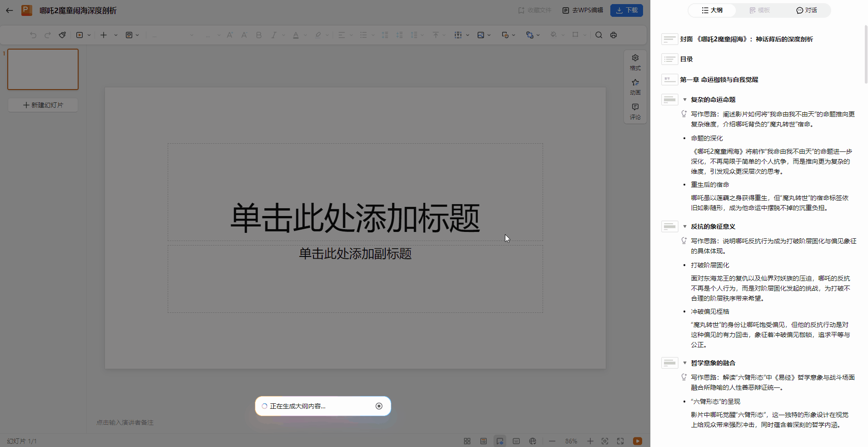Click the arrange layers icon
868x447 pixels.
[529, 35]
